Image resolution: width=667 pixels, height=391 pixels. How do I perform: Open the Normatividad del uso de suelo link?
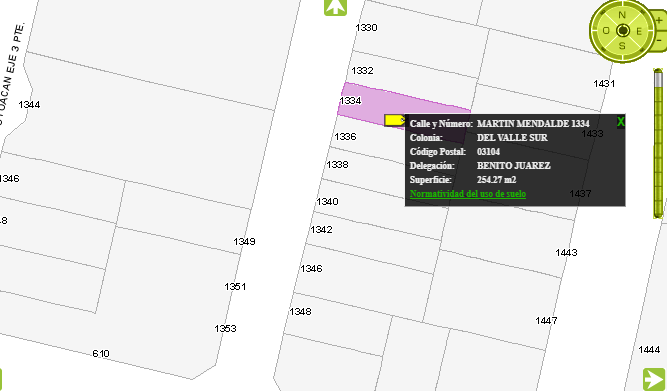coord(468,194)
